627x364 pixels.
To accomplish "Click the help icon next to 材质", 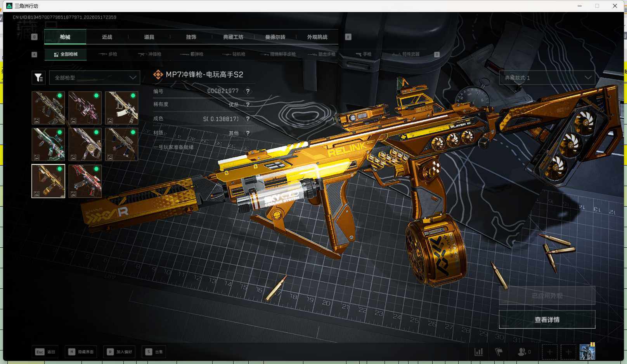I will (248, 133).
